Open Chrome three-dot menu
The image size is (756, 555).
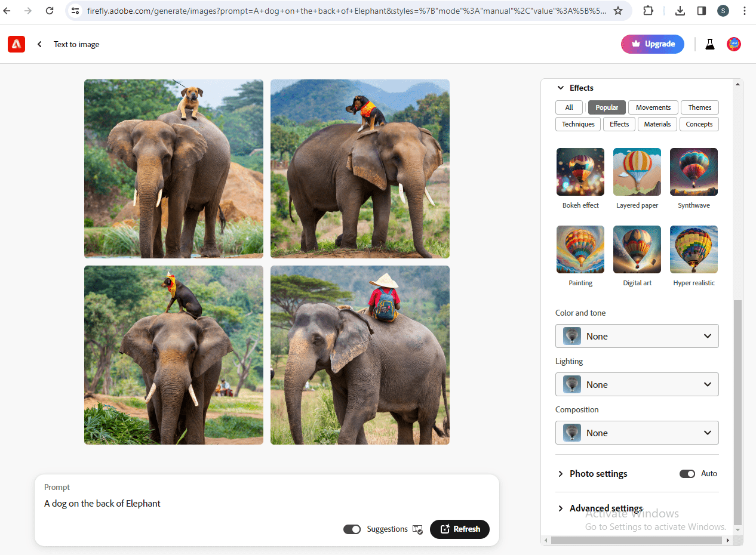pos(744,11)
